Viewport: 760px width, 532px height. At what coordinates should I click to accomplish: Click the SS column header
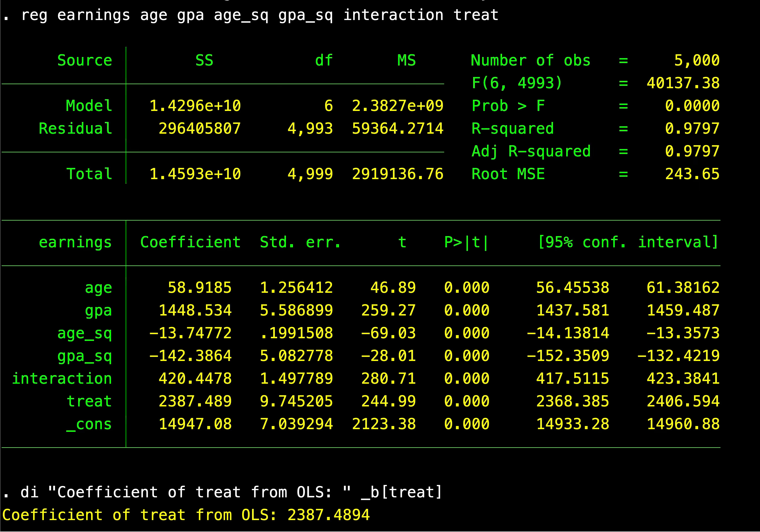tap(204, 61)
